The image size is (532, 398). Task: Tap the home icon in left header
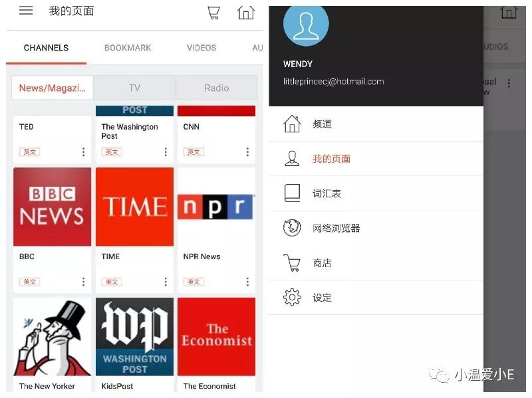coord(245,13)
